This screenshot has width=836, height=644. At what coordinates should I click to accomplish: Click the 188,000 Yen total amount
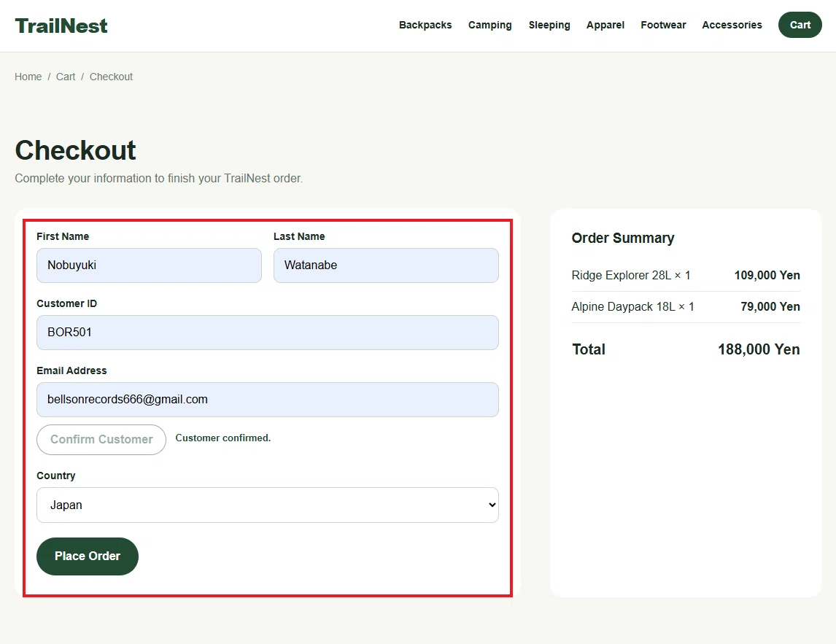(x=759, y=349)
